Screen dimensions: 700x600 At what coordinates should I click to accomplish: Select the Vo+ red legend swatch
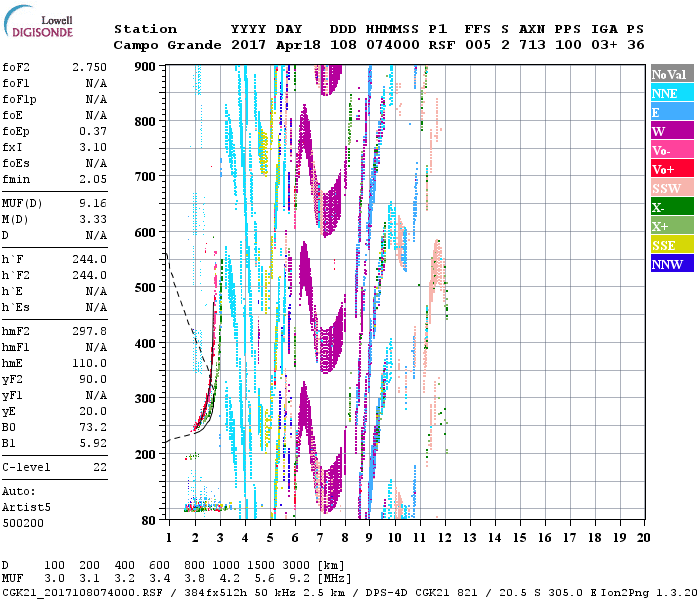[x=672, y=169]
